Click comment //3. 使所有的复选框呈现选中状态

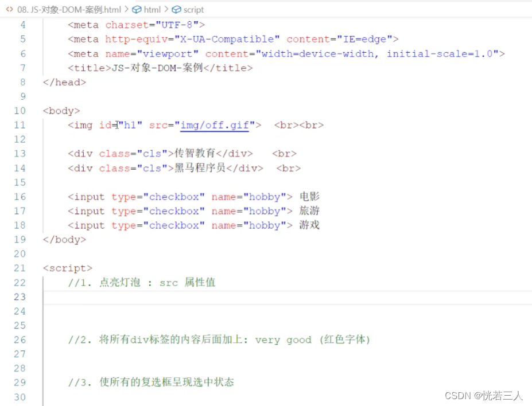tap(151, 382)
